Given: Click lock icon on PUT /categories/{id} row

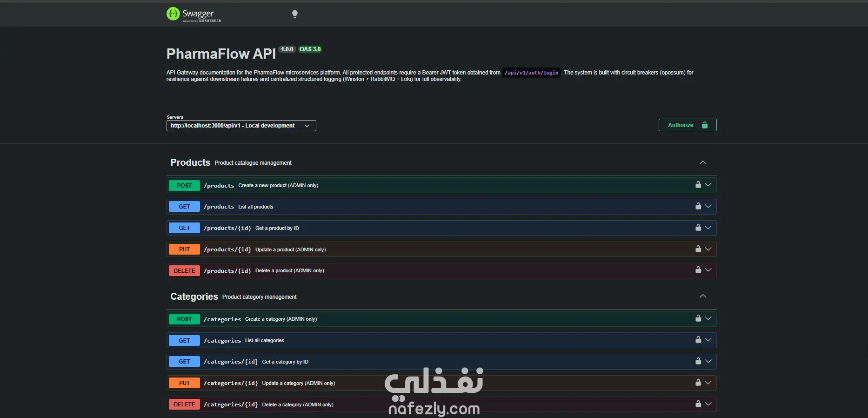Looking at the screenshot, I should tap(698, 383).
